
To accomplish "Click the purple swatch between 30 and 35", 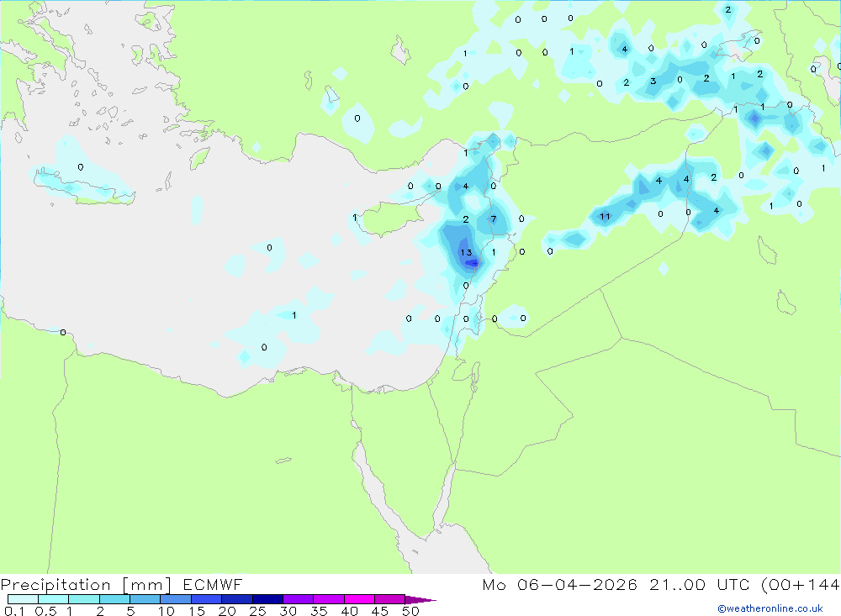I will pos(299,599).
